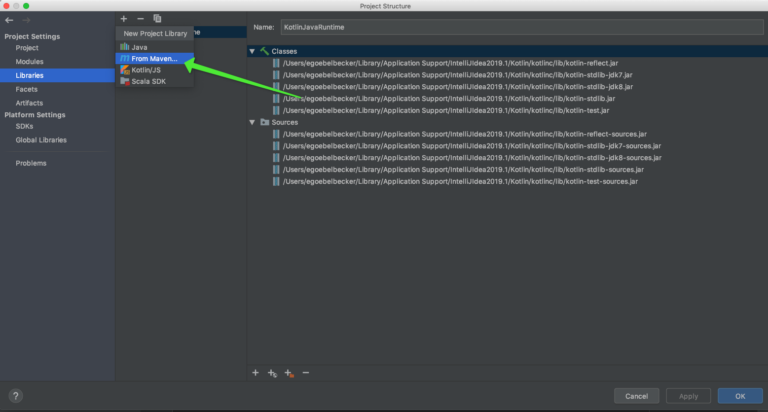This screenshot has width=768, height=412.
Task: Click the add new library plus icon
Action: [123, 19]
